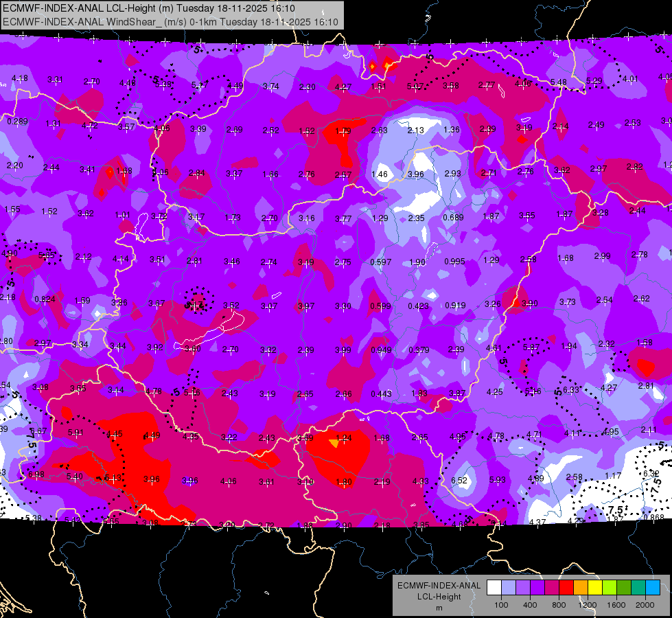
Task: Click the 'm' unit label in legend
Action: point(439,608)
